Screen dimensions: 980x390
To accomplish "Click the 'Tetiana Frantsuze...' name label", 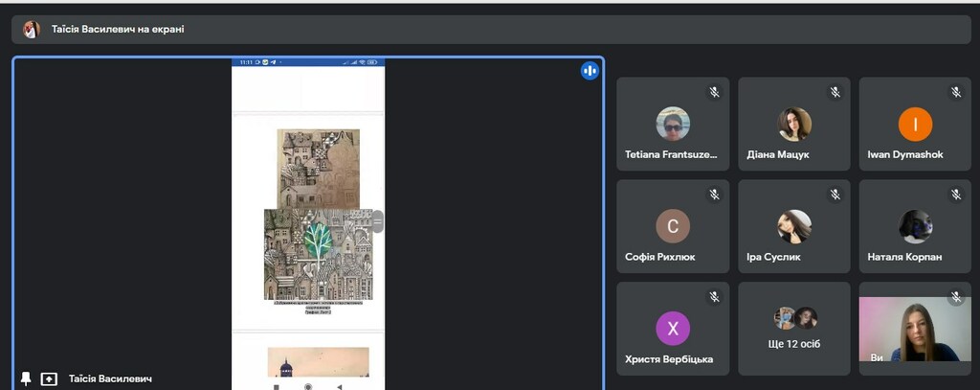I will point(671,154).
